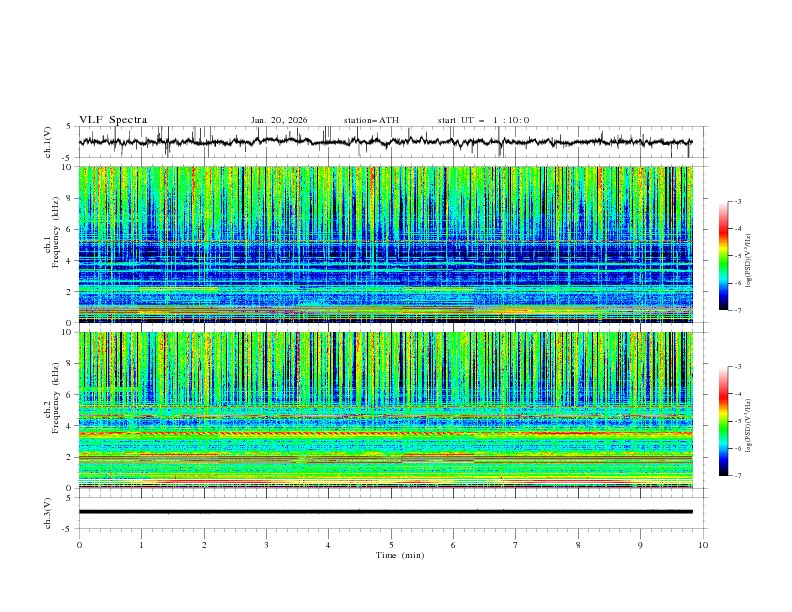
Task: Click the ch.2 spectrogram panel
Action: click(385, 410)
